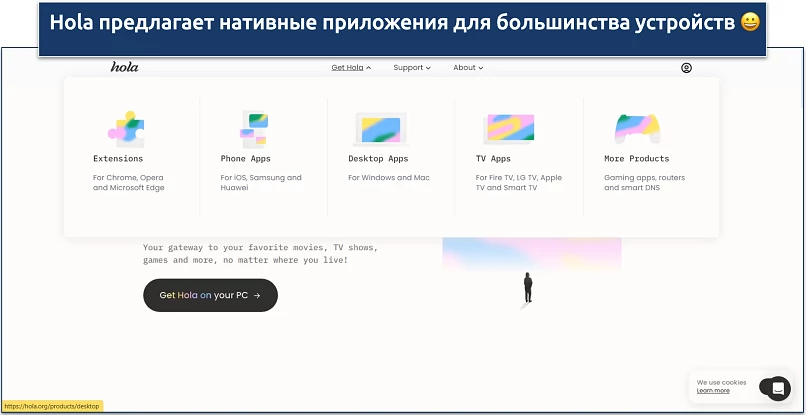806x415 pixels.
Task: Expand the About dropdown
Action: coord(468,67)
